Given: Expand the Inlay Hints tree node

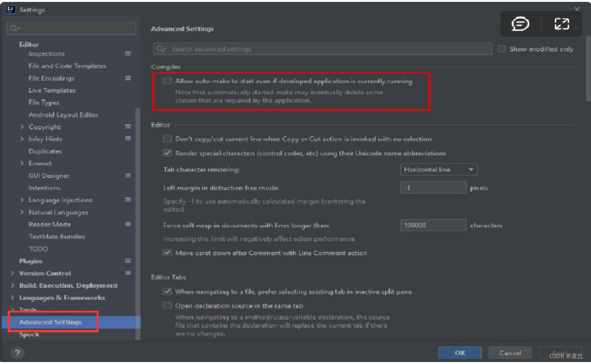Looking at the screenshot, I should click(x=22, y=138).
